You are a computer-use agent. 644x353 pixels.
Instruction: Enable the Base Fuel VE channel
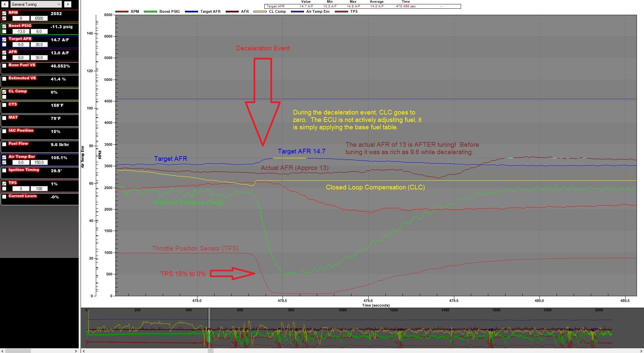click(4, 66)
